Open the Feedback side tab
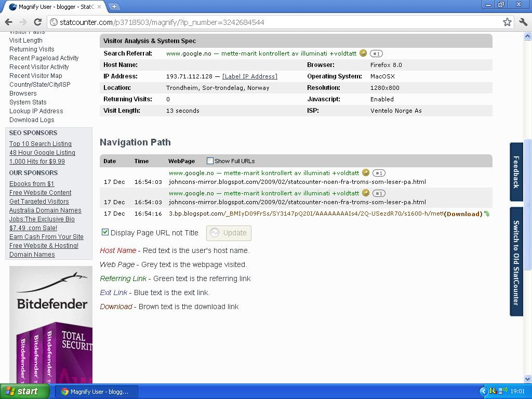Image resolution: width=532 pixels, height=399 pixels. (516, 172)
